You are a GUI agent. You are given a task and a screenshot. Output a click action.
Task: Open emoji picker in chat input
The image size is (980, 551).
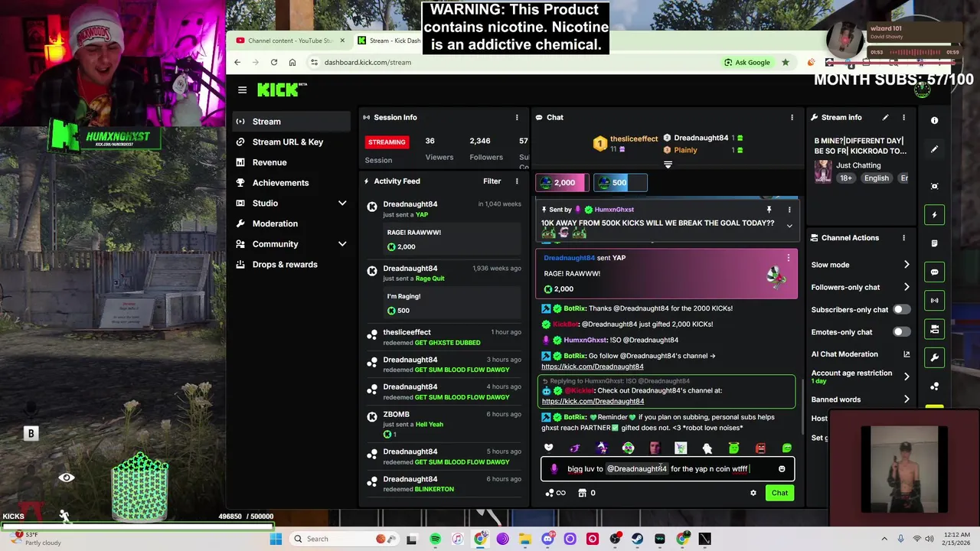[782, 469]
